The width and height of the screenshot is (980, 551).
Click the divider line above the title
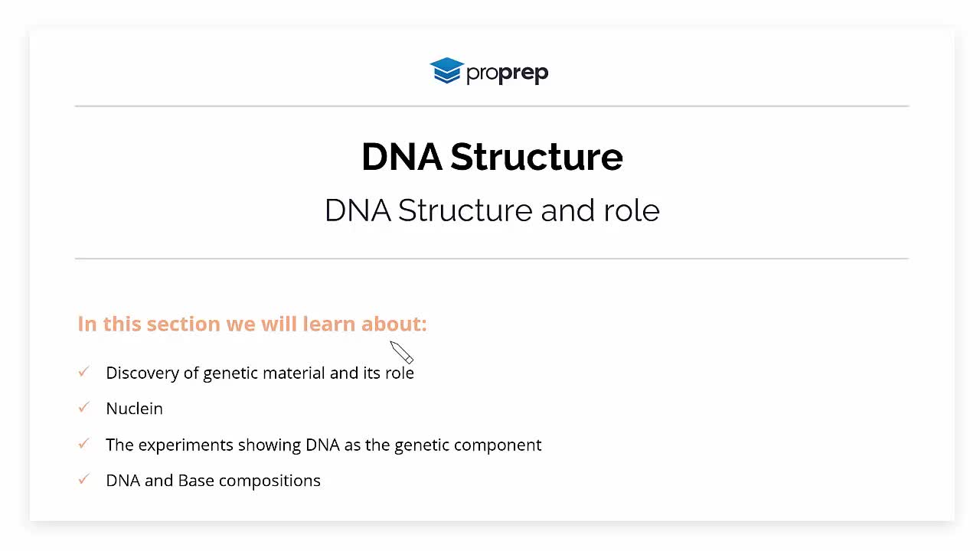click(x=492, y=106)
